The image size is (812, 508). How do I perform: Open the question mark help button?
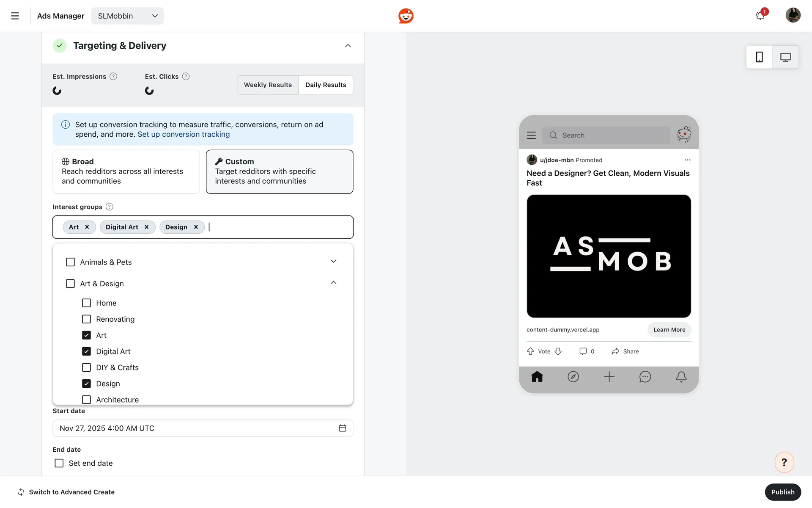pos(784,462)
